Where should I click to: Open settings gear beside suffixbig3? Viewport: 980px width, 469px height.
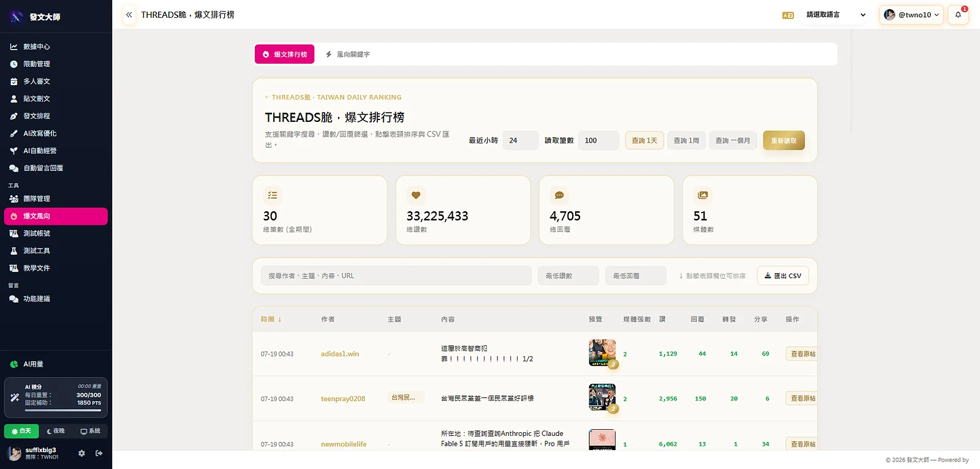81,453
